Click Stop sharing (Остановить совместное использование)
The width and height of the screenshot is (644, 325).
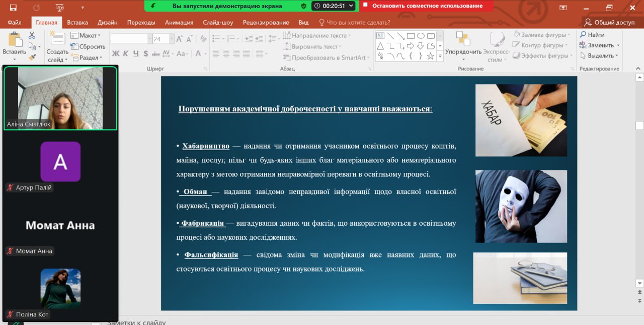click(426, 6)
